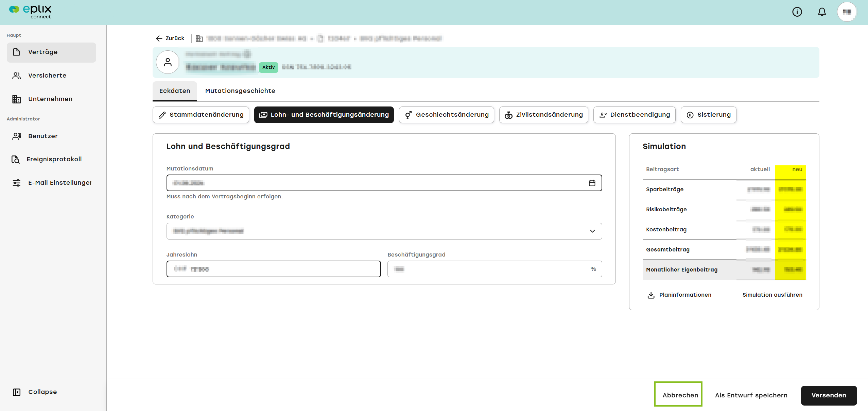Click the Monatlicher Eigenbeitrag row label
Viewport: 868px width, 411px height.
[x=681, y=270]
